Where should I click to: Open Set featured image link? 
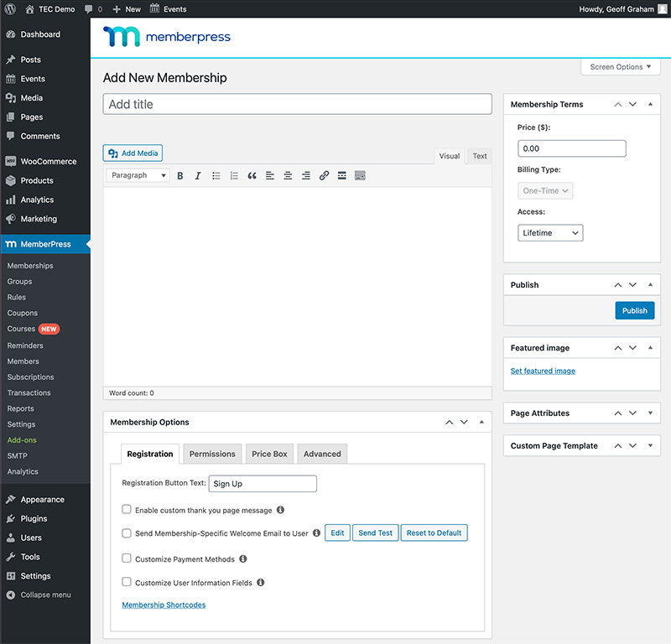click(x=543, y=371)
